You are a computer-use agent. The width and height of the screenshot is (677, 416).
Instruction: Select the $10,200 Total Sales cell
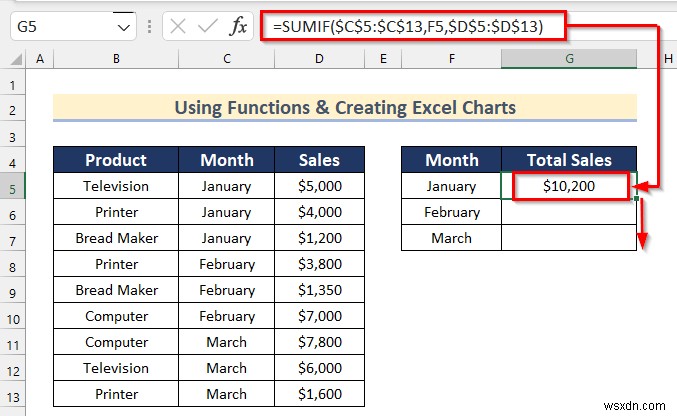click(x=569, y=186)
